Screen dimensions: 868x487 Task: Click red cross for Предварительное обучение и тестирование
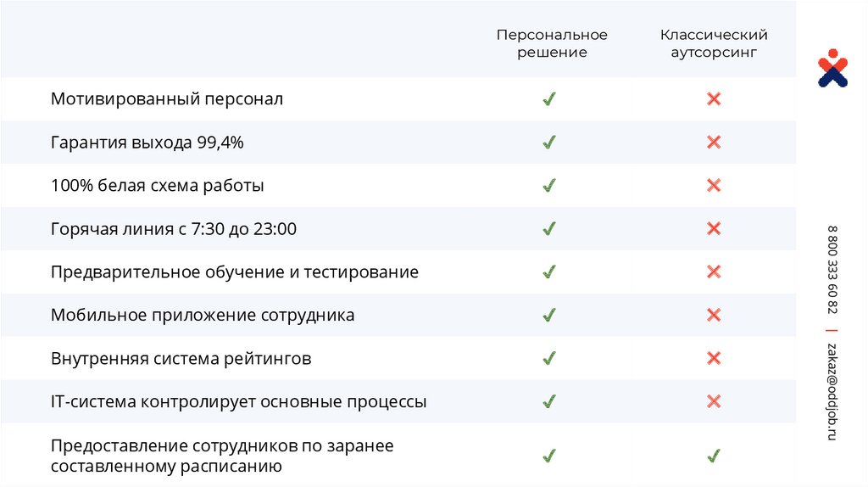tap(714, 271)
